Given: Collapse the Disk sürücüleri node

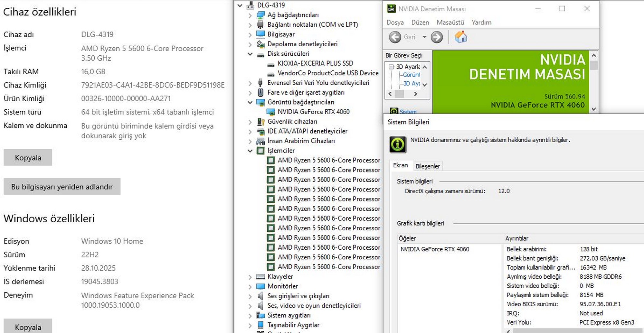Looking at the screenshot, I should (x=250, y=54).
